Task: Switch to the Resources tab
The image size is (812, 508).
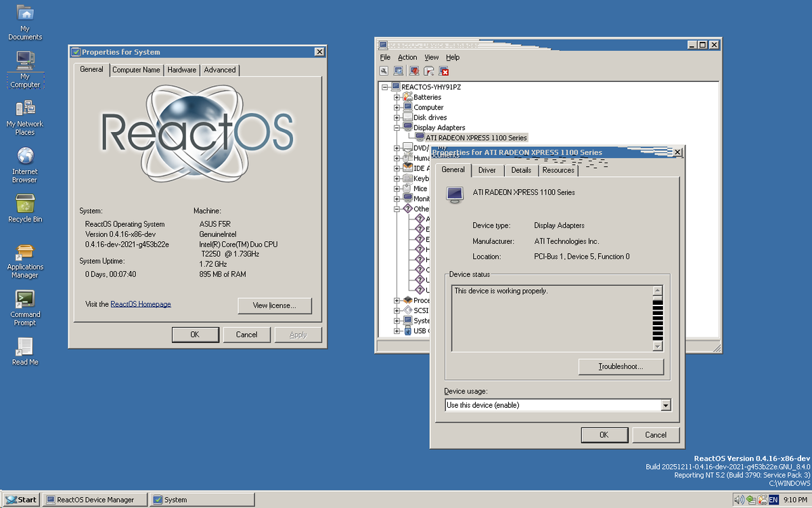Action: (558, 171)
